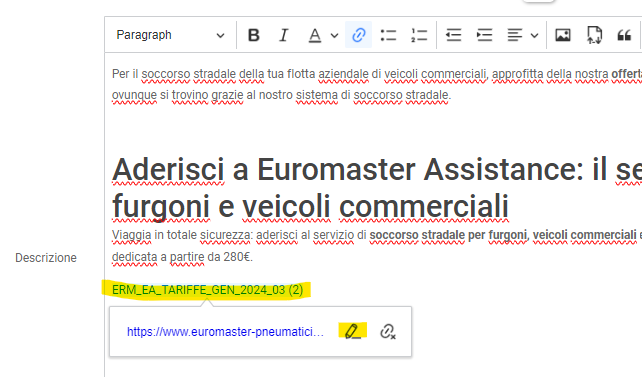Click the link toolbar button
Screen dimensions: 642x377
click(x=358, y=35)
